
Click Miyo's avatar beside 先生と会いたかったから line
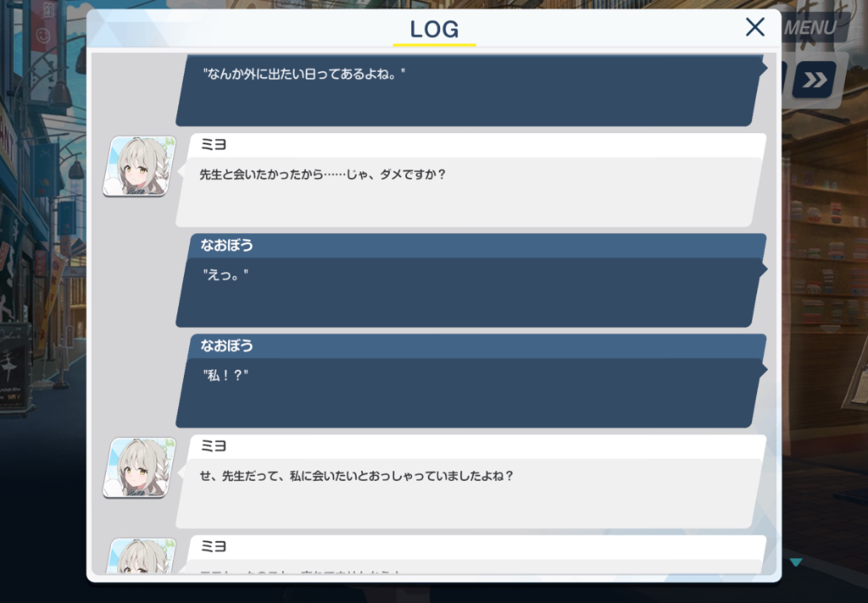tap(140, 166)
